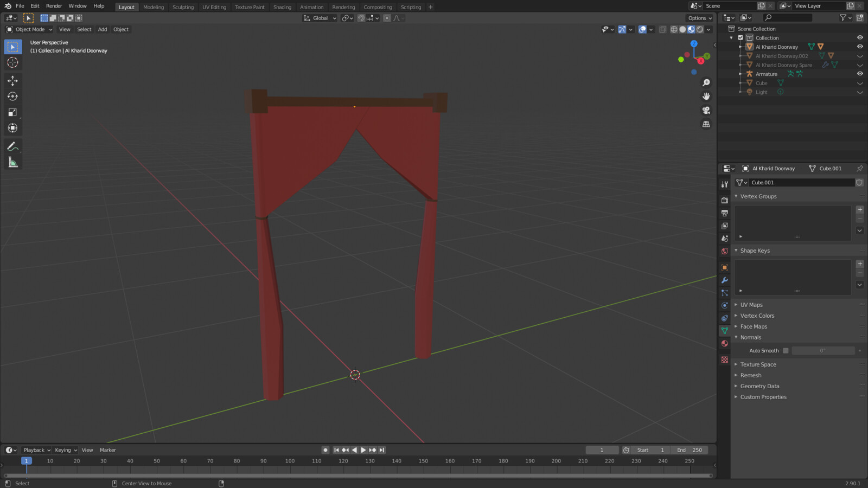Expand the Face Maps panel
Viewport: 868px width, 488px height.
pos(754,326)
